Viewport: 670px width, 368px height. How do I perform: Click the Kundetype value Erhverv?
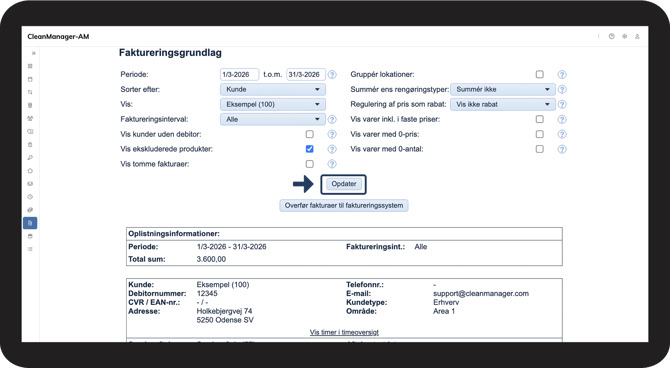[446, 302]
